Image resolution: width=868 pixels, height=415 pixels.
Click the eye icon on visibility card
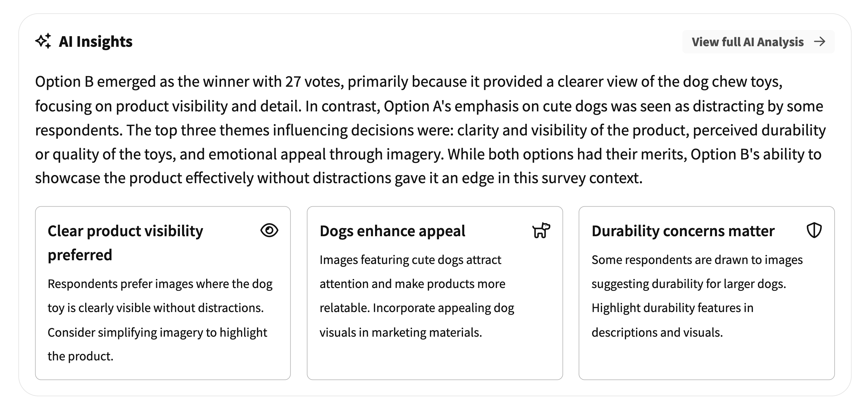tap(269, 231)
